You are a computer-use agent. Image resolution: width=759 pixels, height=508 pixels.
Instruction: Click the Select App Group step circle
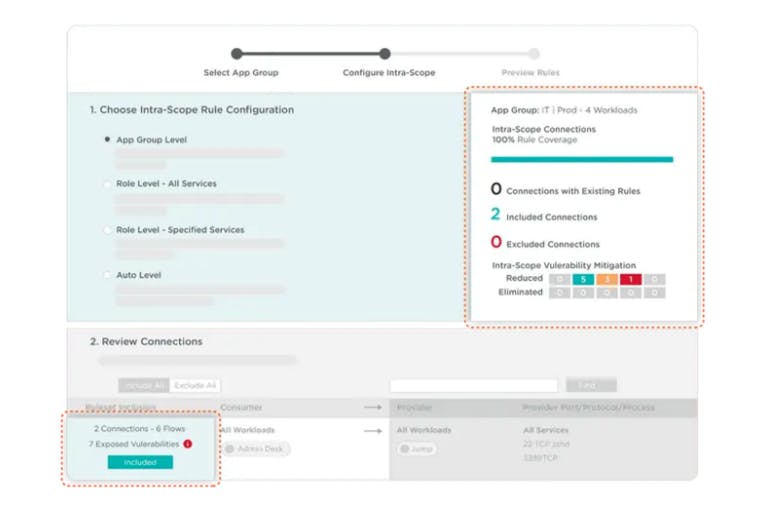point(237,54)
